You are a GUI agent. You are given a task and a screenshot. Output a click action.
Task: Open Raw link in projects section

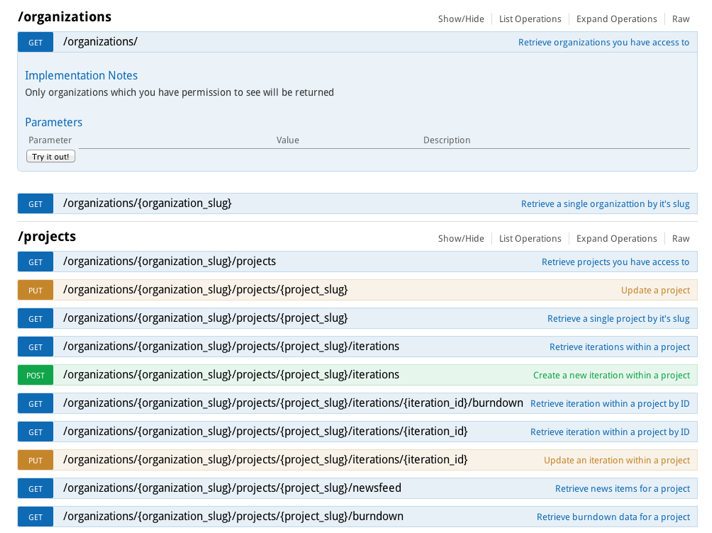point(680,238)
